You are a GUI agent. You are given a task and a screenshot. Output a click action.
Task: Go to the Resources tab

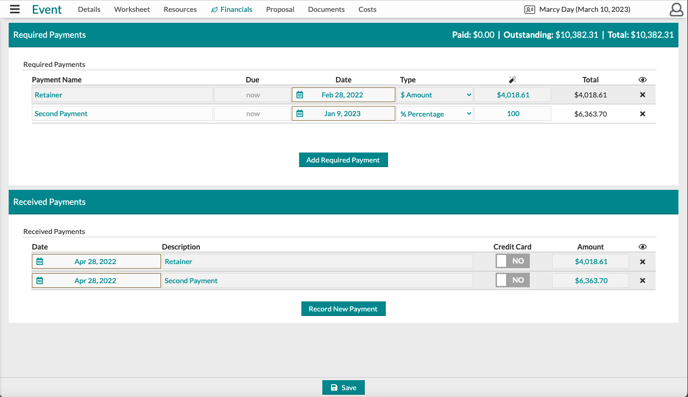[x=180, y=9]
